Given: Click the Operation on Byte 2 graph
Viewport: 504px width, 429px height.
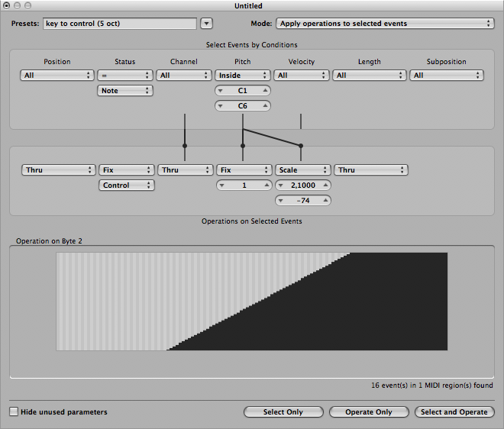Looking at the screenshot, I should click(252, 302).
